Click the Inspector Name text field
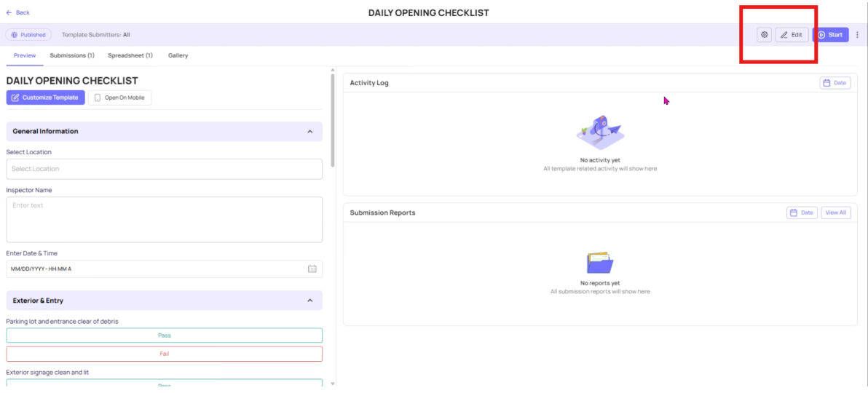The height and width of the screenshot is (393, 868). click(164, 219)
